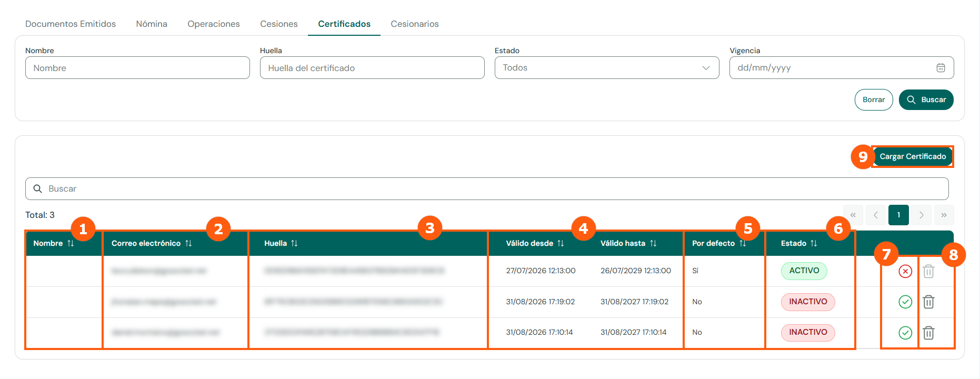Click the Cargar Certificado button
980x379 pixels.
tap(913, 156)
